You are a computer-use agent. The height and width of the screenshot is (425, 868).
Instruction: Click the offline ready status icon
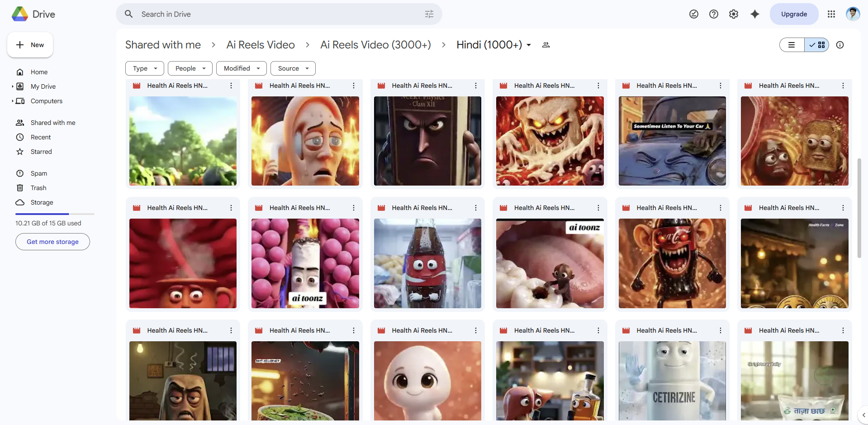(693, 14)
